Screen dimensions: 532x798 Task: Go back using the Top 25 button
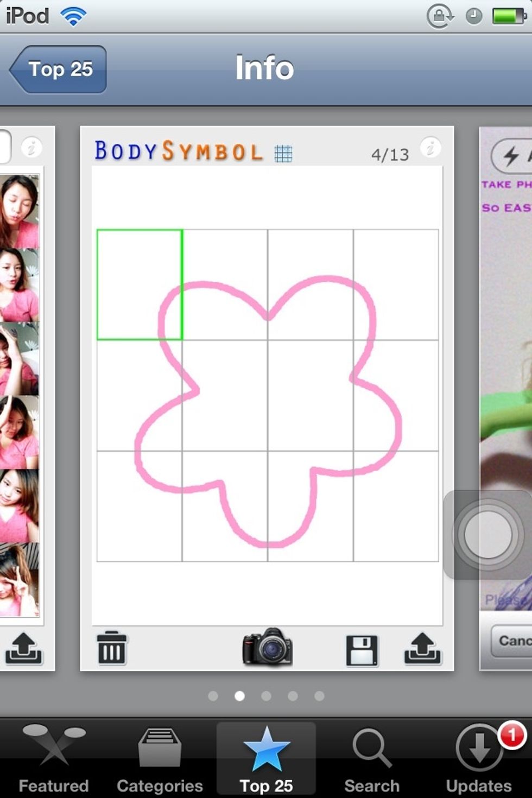pyautogui.click(x=56, y=69)
